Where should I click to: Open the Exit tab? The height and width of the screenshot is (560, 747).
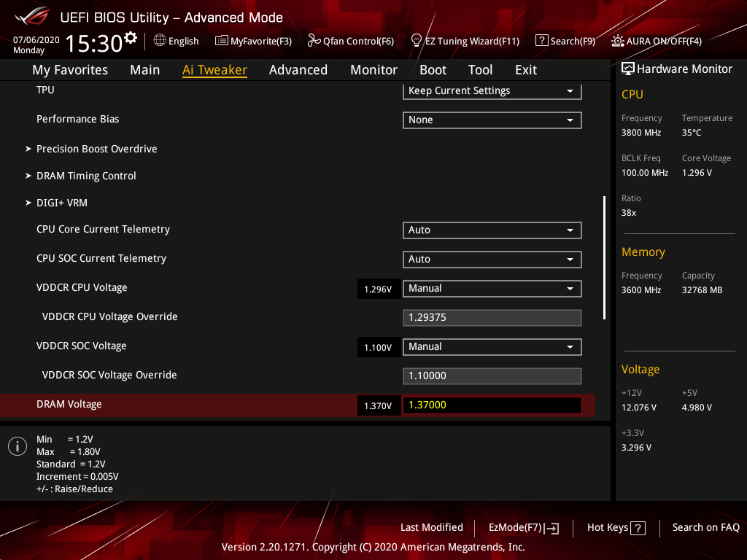pos(526,70)
